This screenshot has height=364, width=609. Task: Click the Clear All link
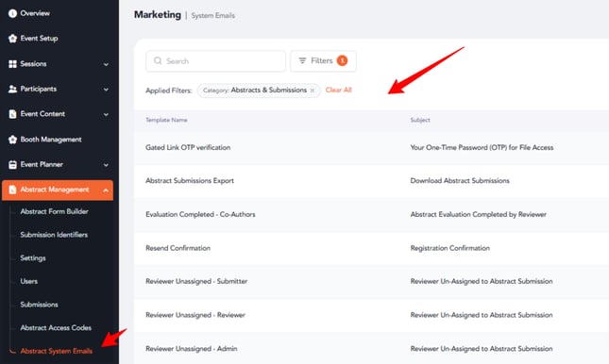(338, 90)
